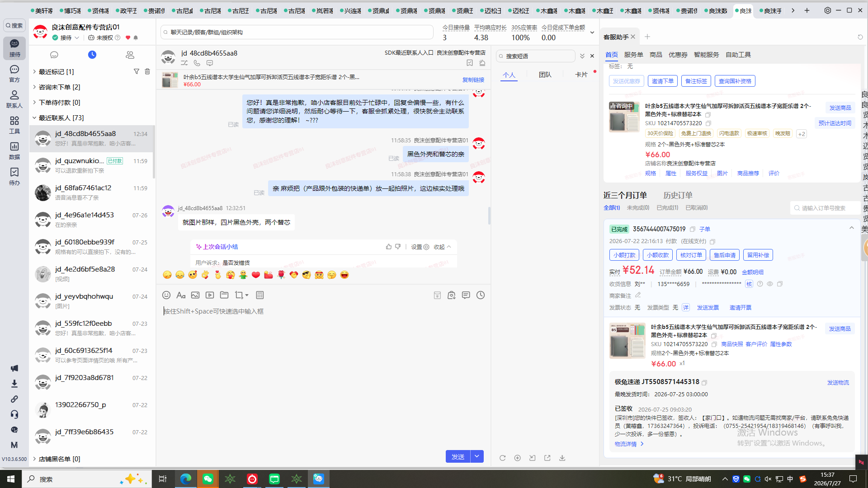Image resolution: width=868 pixels, height=488 pixels.
Task: Click the phone call icon under customer name
Action: [197, 63]
